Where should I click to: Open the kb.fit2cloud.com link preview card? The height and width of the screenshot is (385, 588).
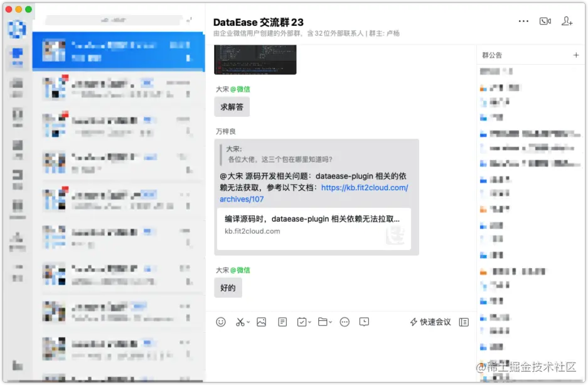pos(314,229)
